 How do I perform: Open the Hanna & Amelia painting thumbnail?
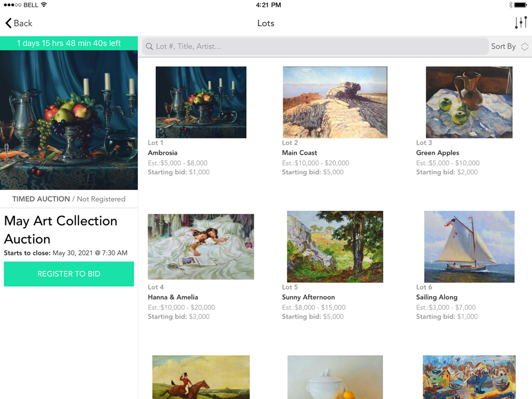[x=201, y=247]
